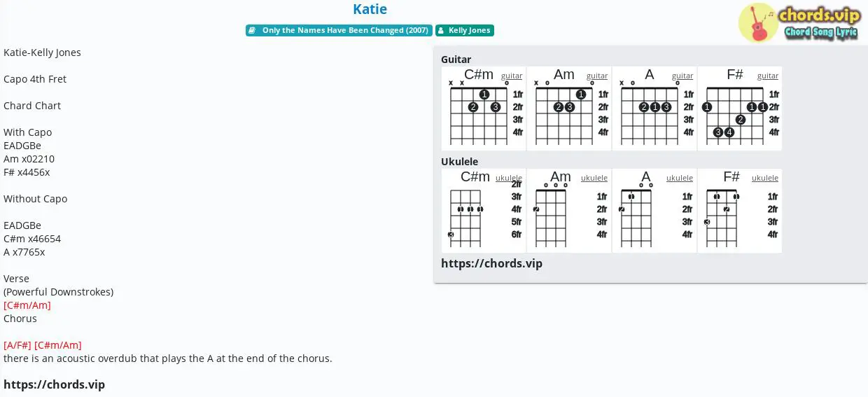Click the red [C#m/Am] verse chord
The height and width of the screenshot is (397, 868).
pos(27,305)
